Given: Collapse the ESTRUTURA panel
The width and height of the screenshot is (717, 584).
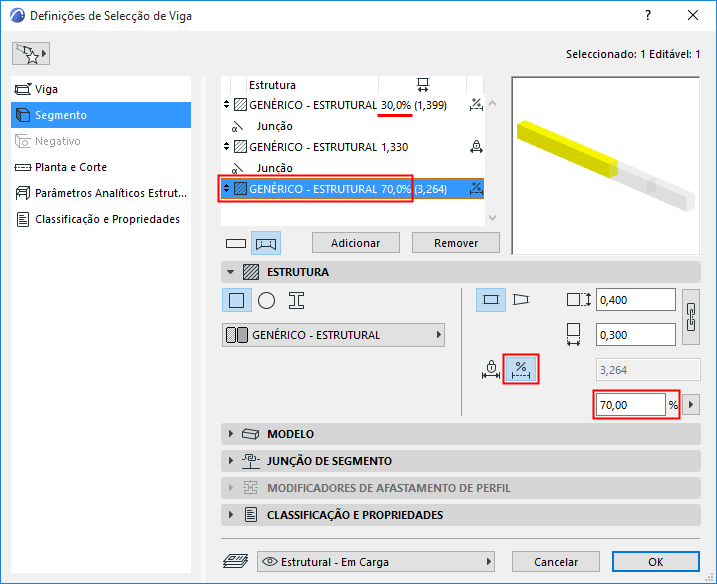Looking at the screenshot, I should [230, 272].
